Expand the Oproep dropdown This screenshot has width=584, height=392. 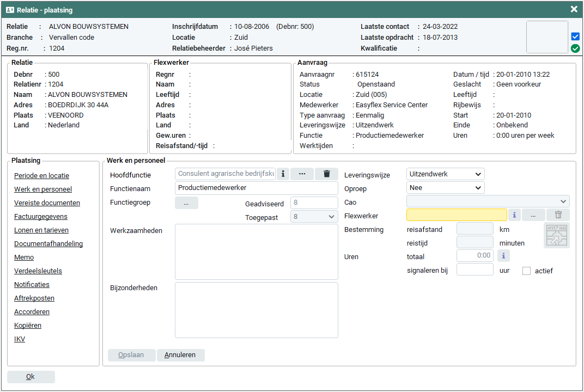pyautogui.click(x=445, y=187)
